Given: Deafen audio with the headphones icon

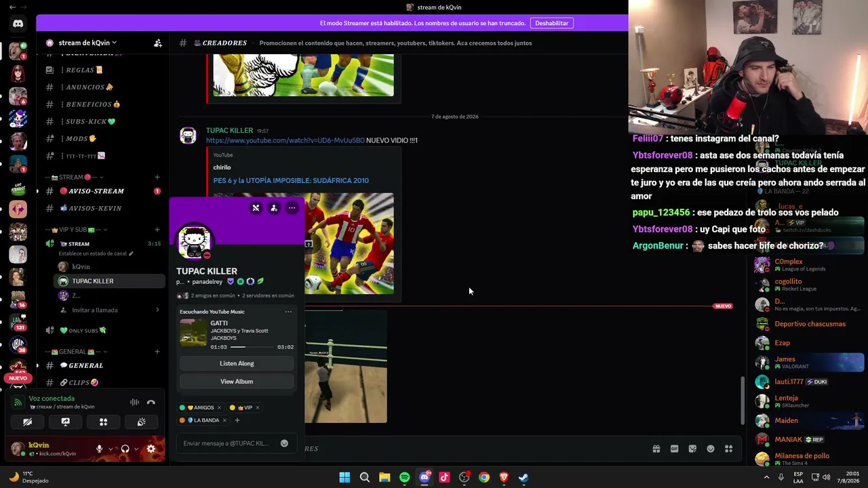Looking at the screenshot, I should coord(125,449).
